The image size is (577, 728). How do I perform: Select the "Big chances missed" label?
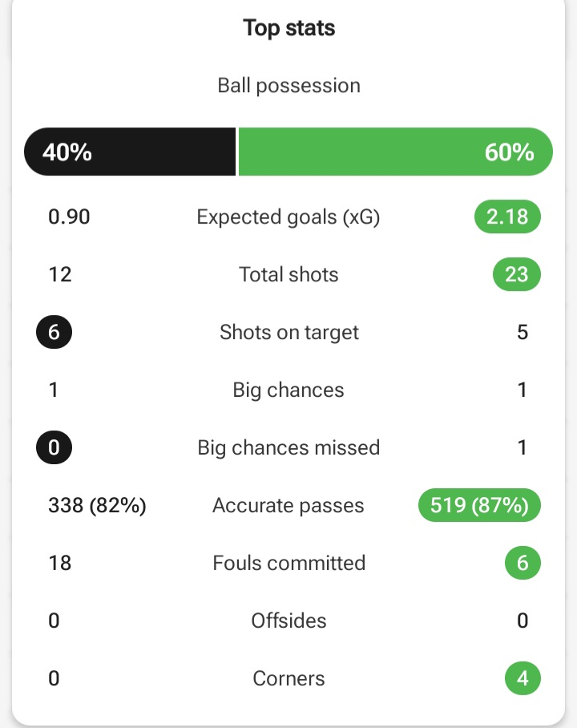click(288, 447)
